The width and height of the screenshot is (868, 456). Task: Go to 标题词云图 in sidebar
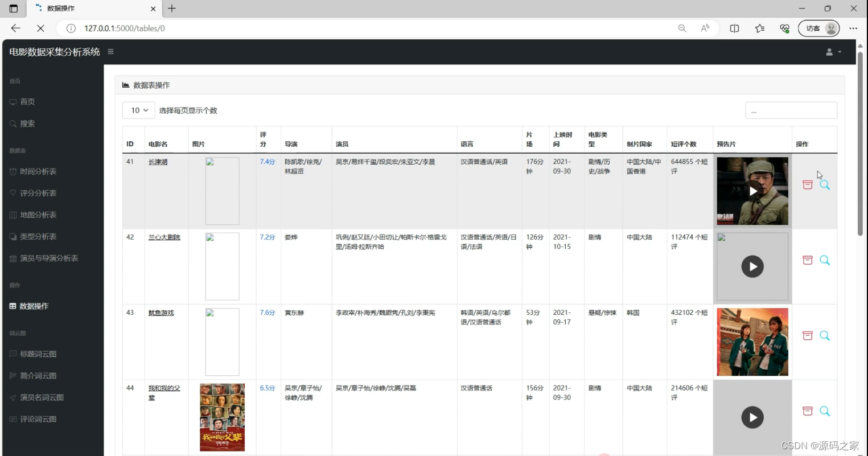coord(38,354)
